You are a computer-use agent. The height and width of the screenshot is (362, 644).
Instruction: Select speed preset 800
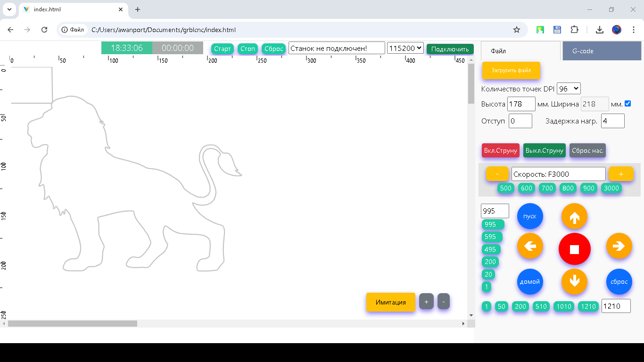[x=568, y=188]
